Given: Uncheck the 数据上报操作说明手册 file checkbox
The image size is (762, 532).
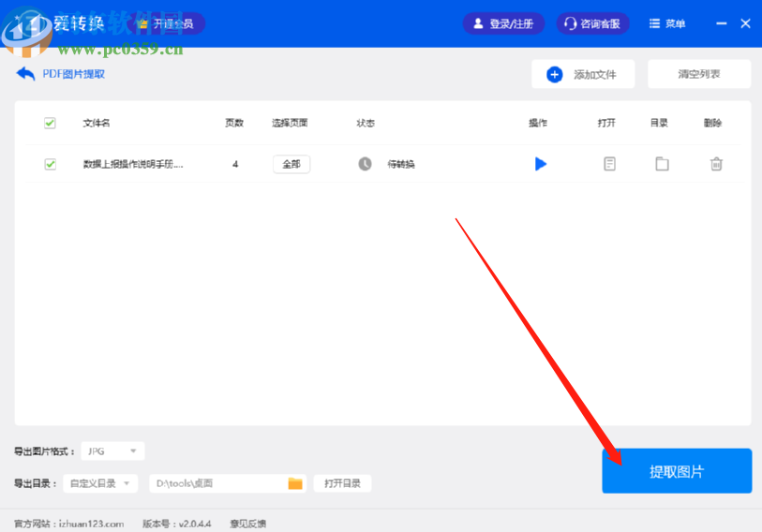Looking at the screenshot, I should tap(50, 164).
